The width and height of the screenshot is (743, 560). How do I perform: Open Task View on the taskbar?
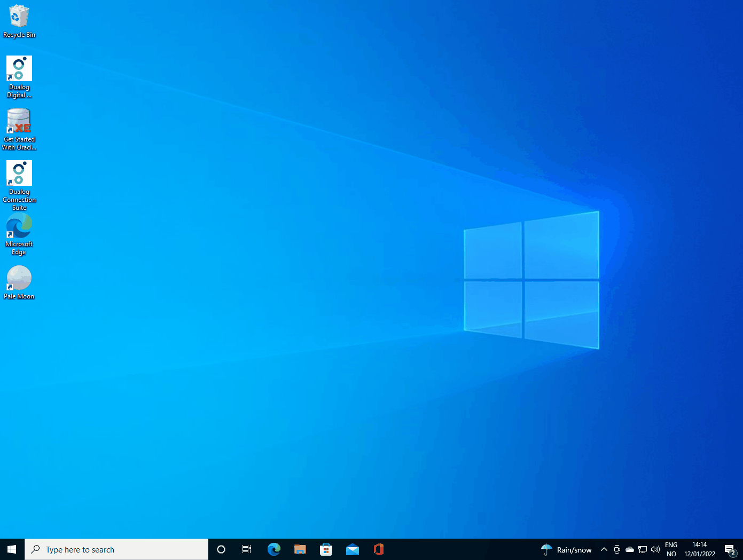(247, 549)
